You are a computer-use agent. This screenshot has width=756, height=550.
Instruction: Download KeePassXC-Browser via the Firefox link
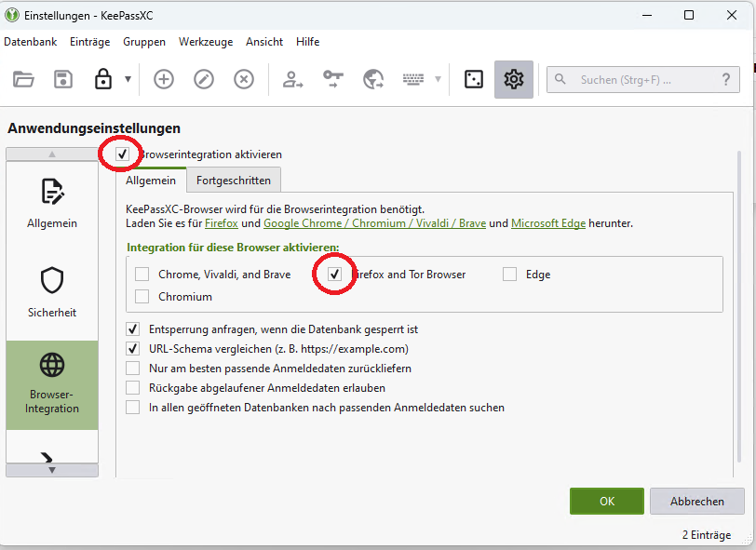click(x=222, y=223)
